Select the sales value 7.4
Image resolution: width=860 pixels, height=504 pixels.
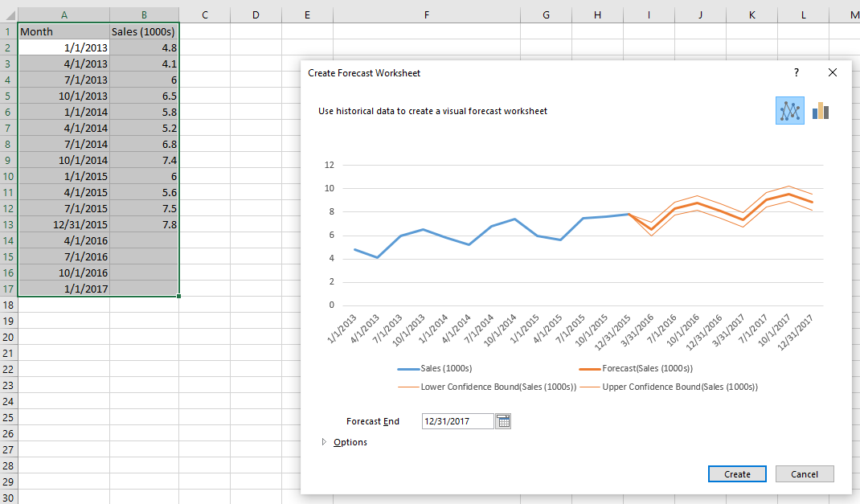144,160
